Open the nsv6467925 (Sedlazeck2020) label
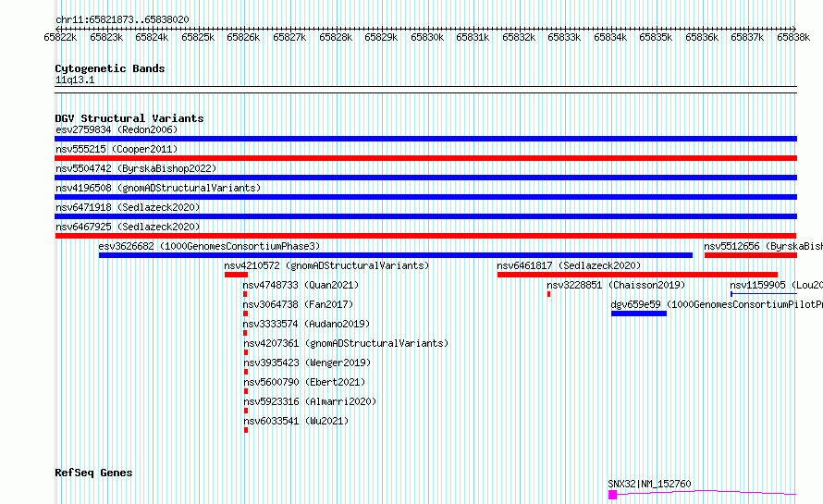823x504 pixels. [x=128, y=227]
